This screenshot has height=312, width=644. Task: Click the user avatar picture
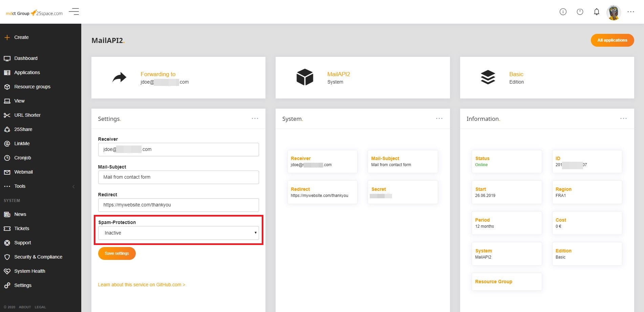[x=614, y=13]
